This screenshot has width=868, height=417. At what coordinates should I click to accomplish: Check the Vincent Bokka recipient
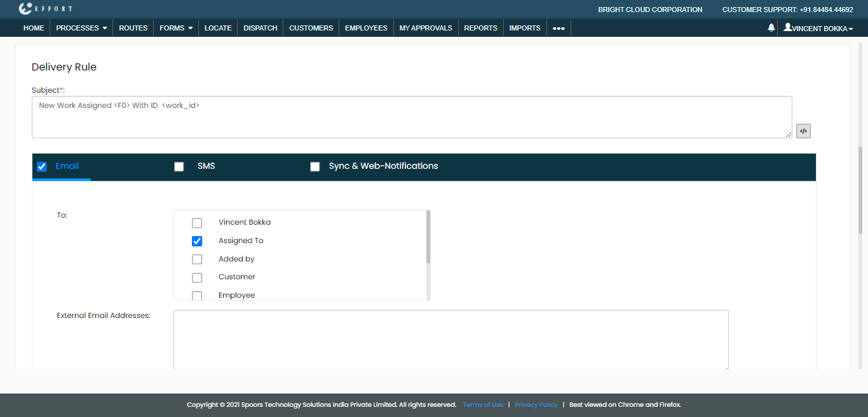pyautogui.click(x=197, y=223)
